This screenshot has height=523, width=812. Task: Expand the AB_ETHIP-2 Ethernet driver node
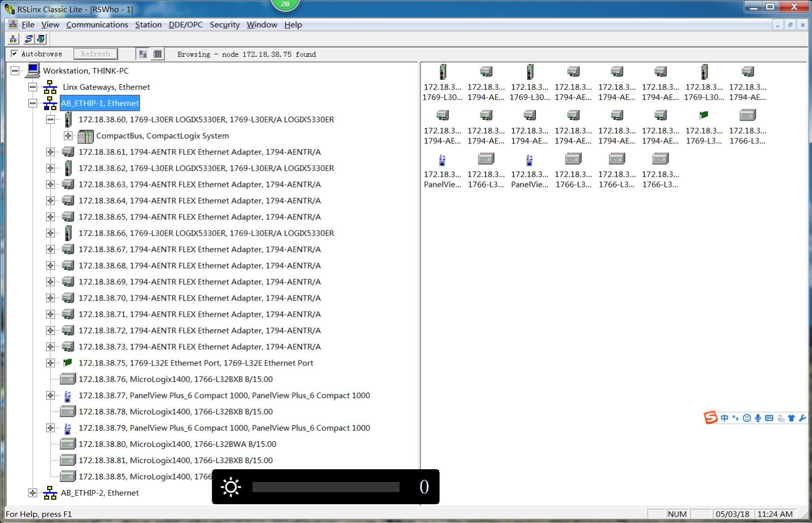33,493
